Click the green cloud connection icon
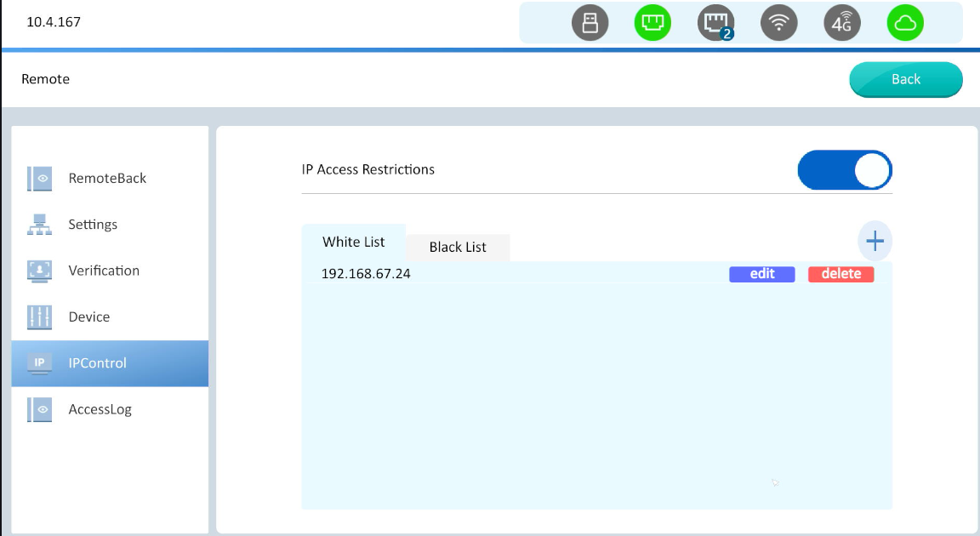 click(x=905, y=24)
